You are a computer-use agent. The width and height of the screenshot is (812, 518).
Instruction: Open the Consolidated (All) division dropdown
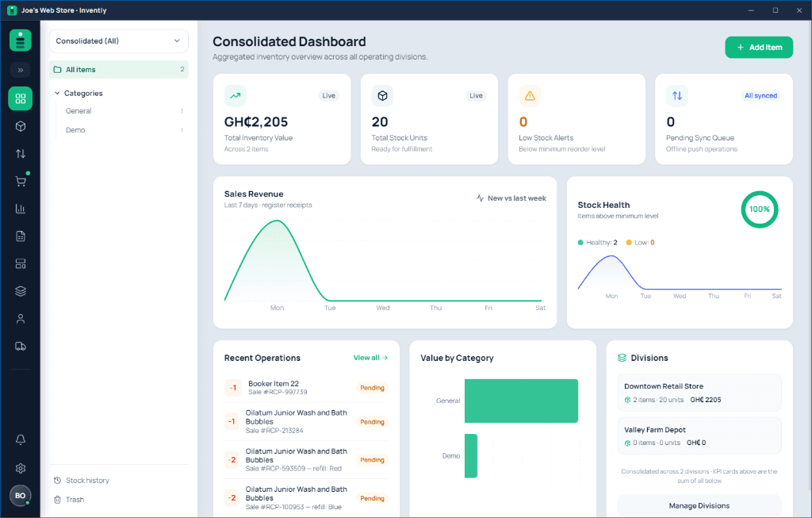coord(119,41)
